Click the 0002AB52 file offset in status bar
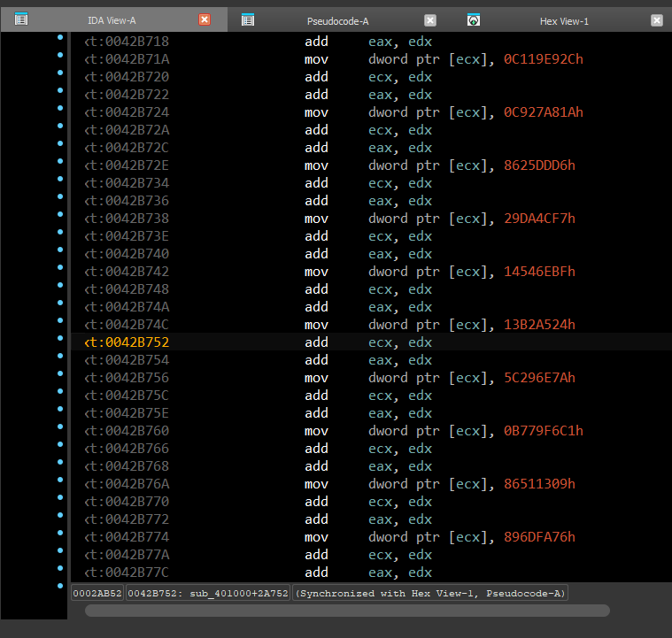The image size is (672, 638). tap(97, 593)
